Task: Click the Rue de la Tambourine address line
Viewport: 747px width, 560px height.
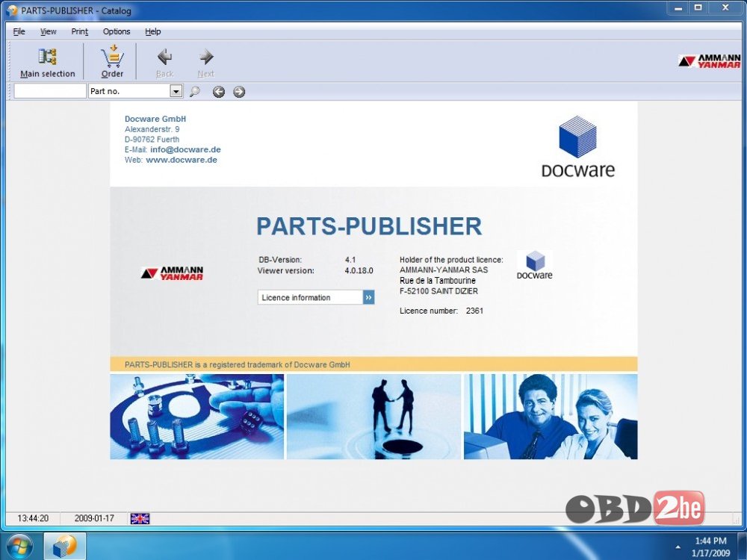Action: pyautogui.click(x=437, y=281)
